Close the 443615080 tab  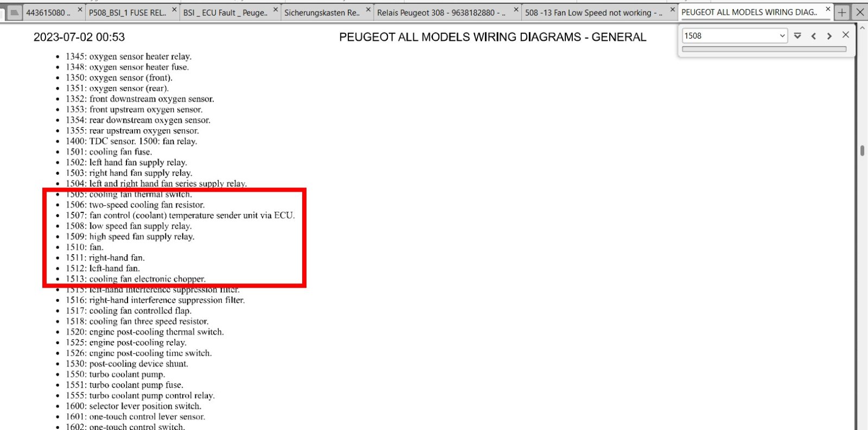coord(80,10)
